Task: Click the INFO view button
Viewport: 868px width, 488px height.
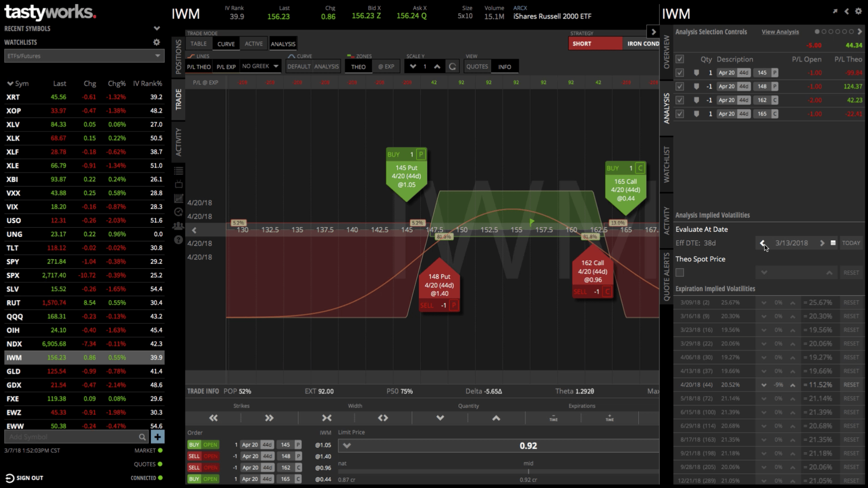Action: pos(505,66)
